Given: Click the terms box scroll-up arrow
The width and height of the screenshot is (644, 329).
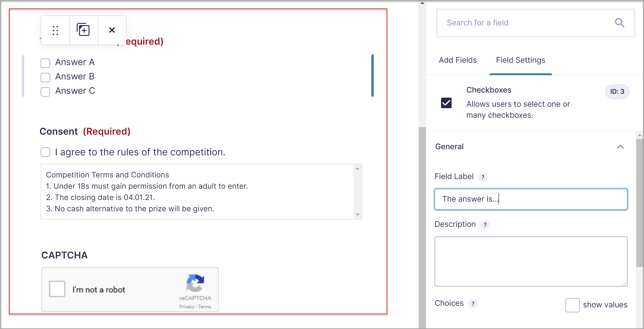Looking at the screenshot, I should click(357, 168).
